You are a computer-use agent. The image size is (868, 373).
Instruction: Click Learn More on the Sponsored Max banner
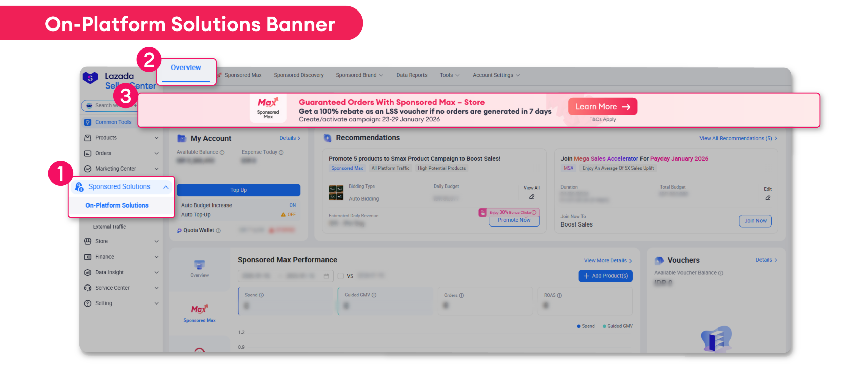pos(603,107)
